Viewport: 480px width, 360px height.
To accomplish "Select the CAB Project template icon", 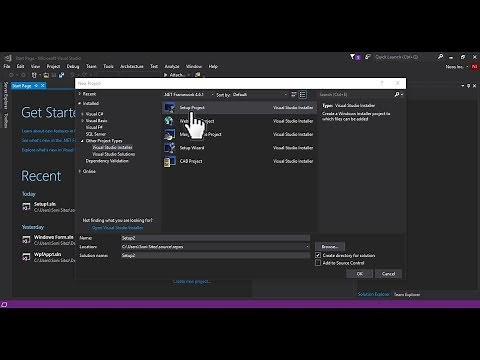I will click(169, 161).
